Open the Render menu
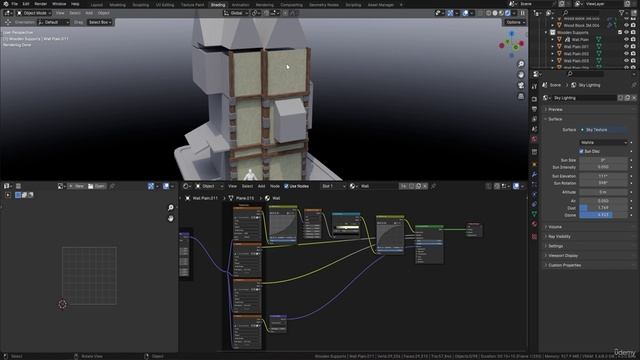 point(40,4)
